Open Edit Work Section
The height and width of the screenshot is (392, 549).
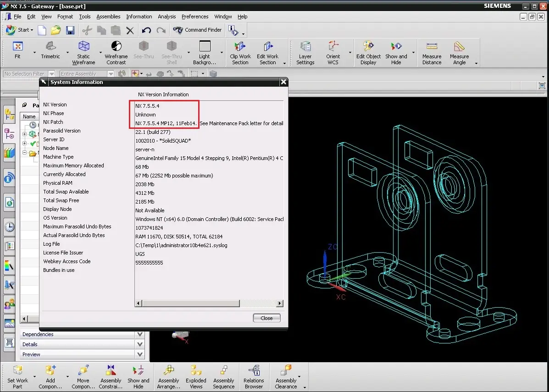click(x=267, y=53)
